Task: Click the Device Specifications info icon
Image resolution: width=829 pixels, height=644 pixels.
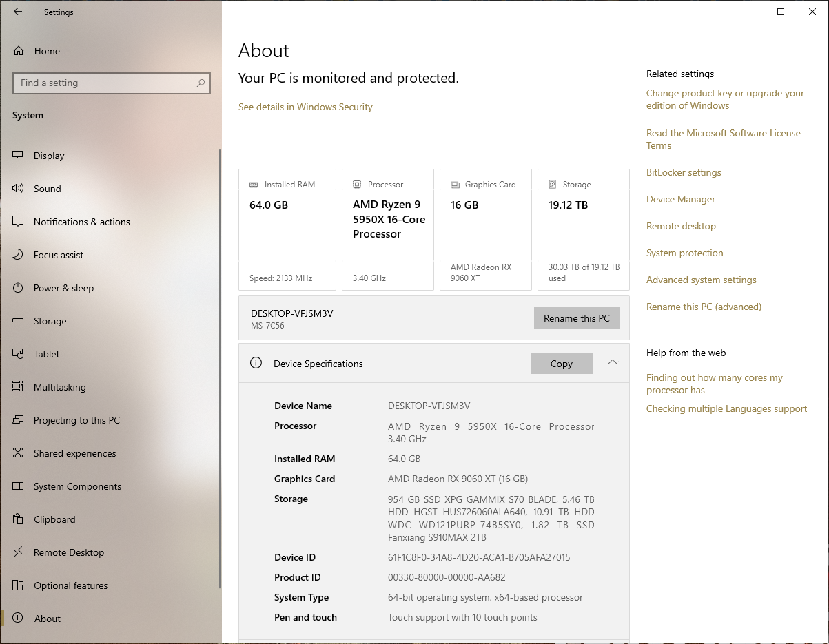Action: (x=256, y=363)
